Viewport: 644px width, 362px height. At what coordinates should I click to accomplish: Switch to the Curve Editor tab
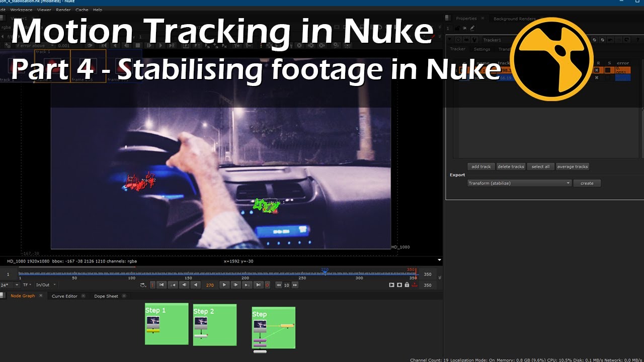(64, 296)
